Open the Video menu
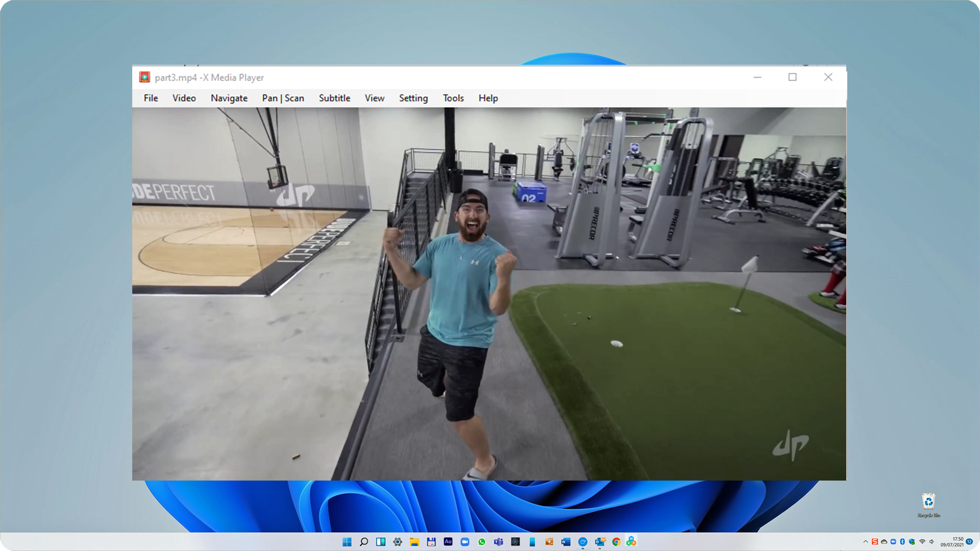980x551 pixels. 184,98
